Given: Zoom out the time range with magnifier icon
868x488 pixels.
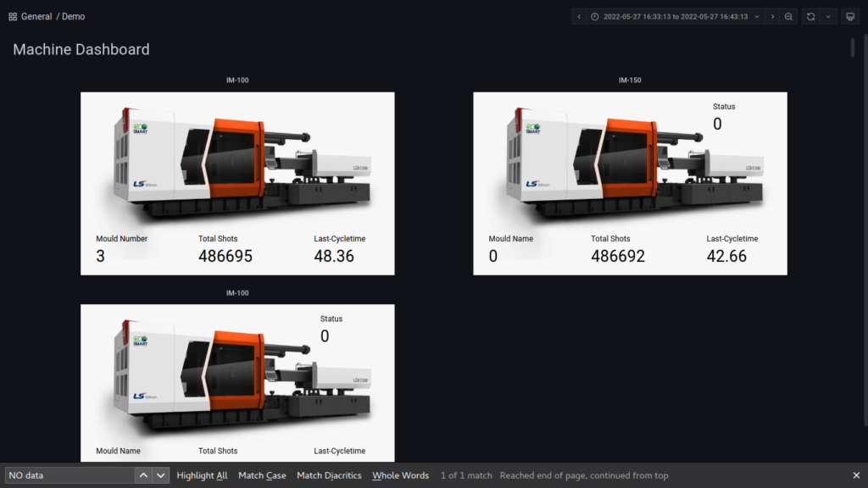Looking at the screenshot, I should (788, 16).
